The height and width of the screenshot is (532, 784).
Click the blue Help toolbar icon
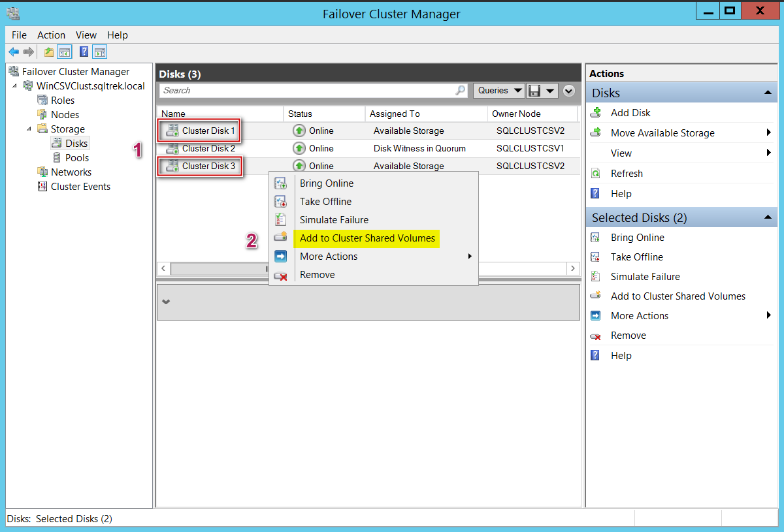pyautogui.click(x=84, y=52)
